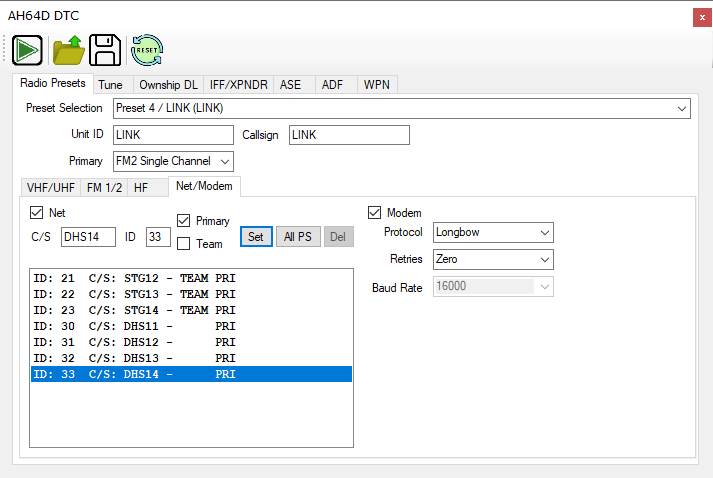Open the Retries dropdown showing Zero
Viewport: 713px width, 478px height.
tap(493, 259)
